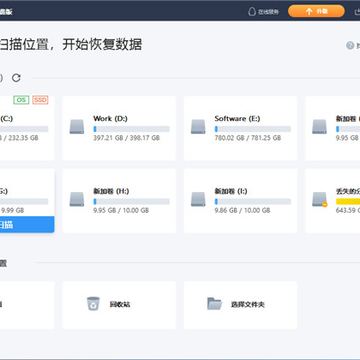Screen dimensions: 360x360
Task: Click the 397.21 GB / 398.17 GB text
Action: (x=126, y=138)
